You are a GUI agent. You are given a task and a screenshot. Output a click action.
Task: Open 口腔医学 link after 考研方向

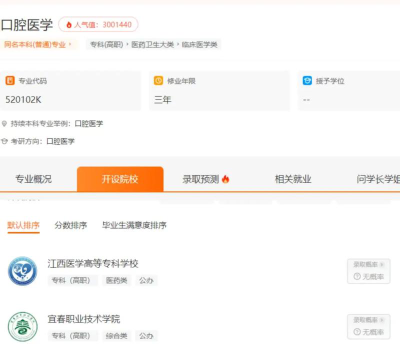pos(60,141)
